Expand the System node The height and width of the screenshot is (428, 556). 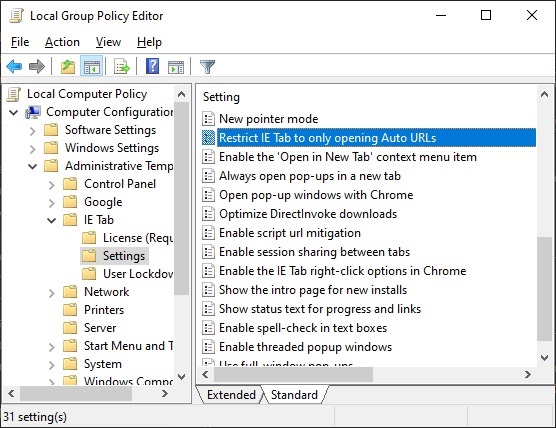[52, 365]
